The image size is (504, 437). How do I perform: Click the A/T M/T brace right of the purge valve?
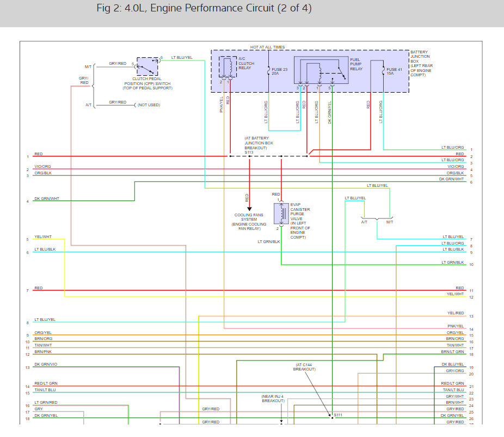[x=377, y=219]
